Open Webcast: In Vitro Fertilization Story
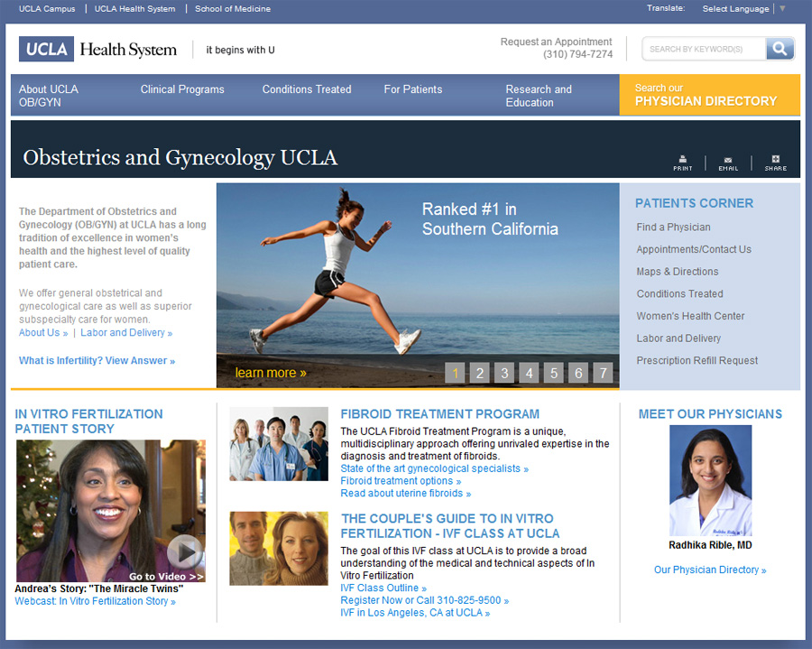Viewport: 812px width, 649px height. coord(96,601)
